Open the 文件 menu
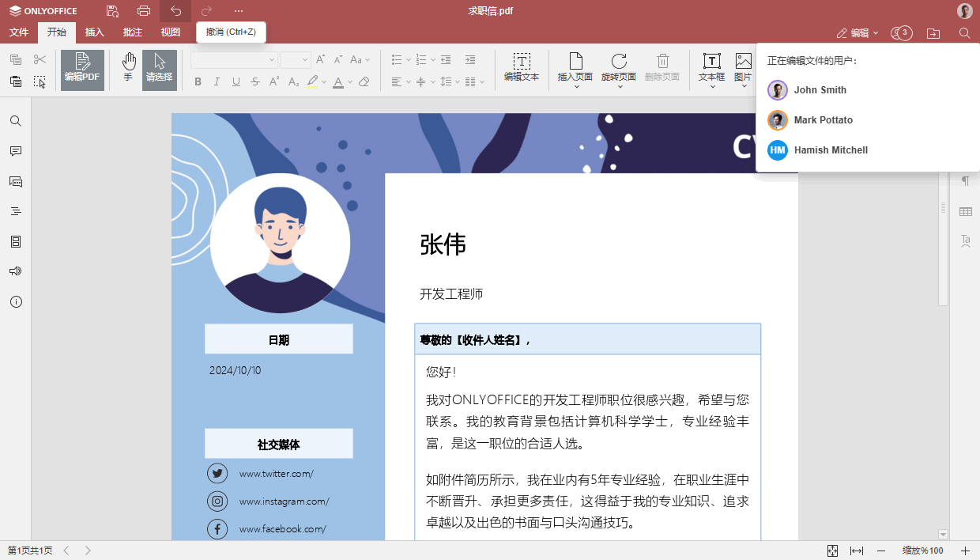The height and width of the screenshot is (560, 980). pyautogui.click(x=18, y=32)
